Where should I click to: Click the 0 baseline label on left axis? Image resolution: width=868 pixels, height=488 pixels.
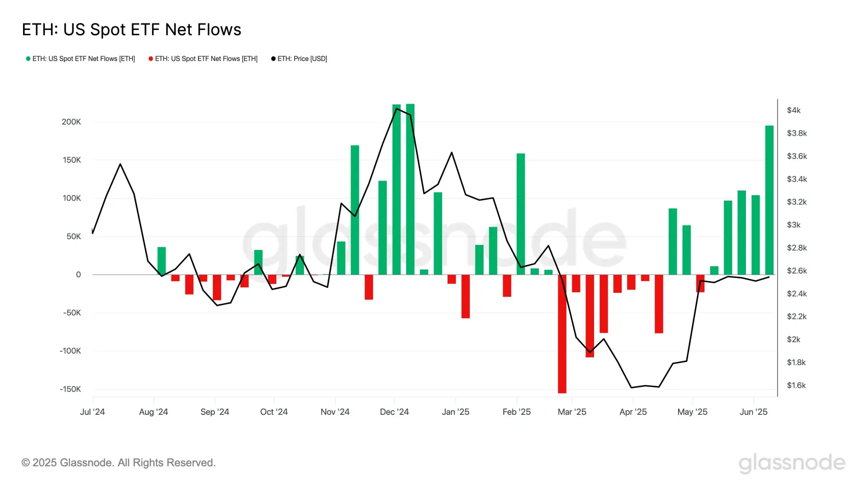tap(78, 274)
